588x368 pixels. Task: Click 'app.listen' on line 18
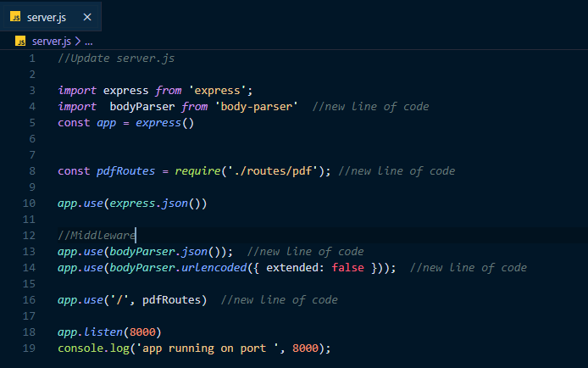[90, 332]
